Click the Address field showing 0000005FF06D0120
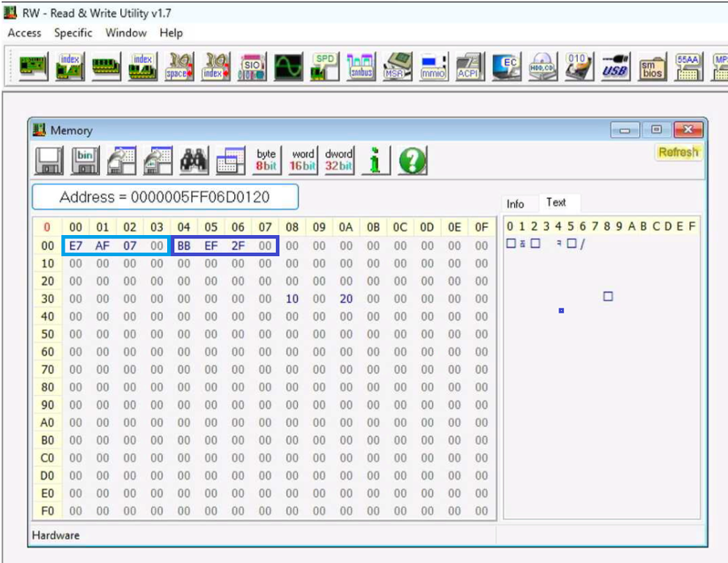The image size is (728, 563). (x=165, y=197)
